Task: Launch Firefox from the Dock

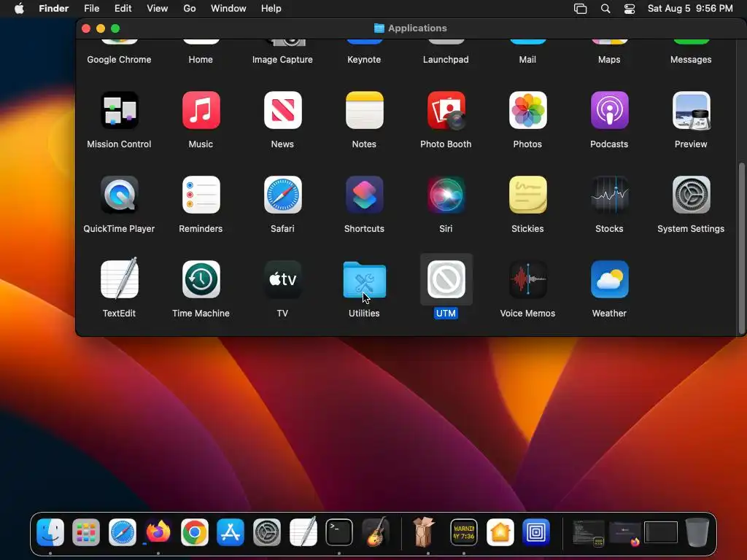Action: point(158,532)
